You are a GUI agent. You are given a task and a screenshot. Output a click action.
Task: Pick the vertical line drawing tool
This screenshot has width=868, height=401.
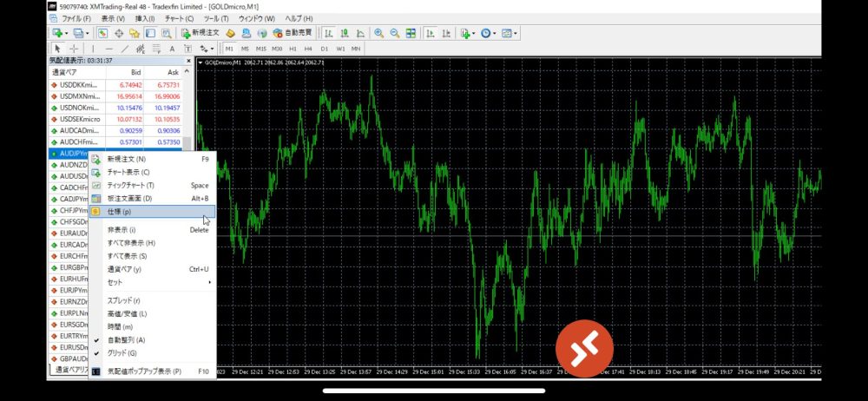click(x=93, y=49)
